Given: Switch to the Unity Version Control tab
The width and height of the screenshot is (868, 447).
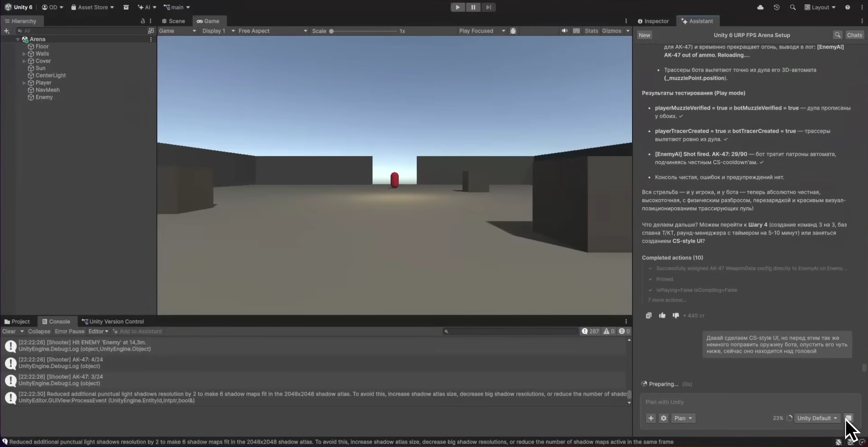Looking at the screenshot, I should click(113, 322).
